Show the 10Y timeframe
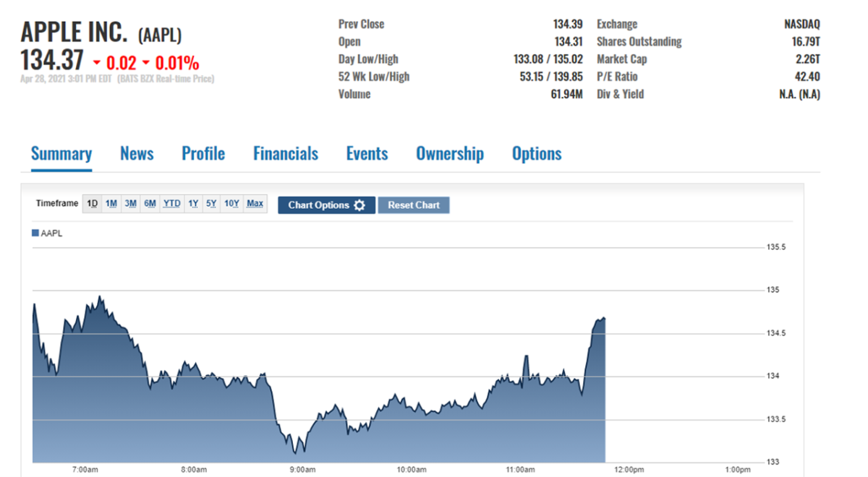Screen dimensions: 868x477 tap(231, 204)
